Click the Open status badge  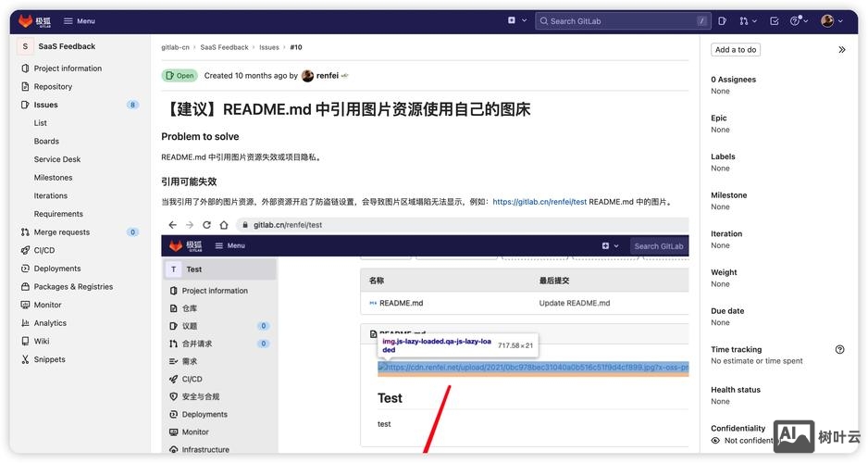(x=180, y=76)
